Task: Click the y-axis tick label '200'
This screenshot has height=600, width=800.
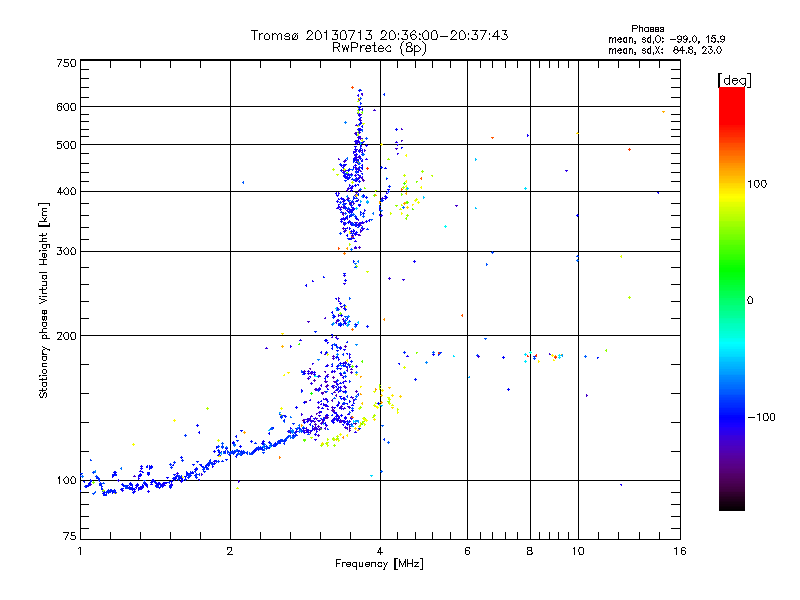Action: [x=66, y=336]
